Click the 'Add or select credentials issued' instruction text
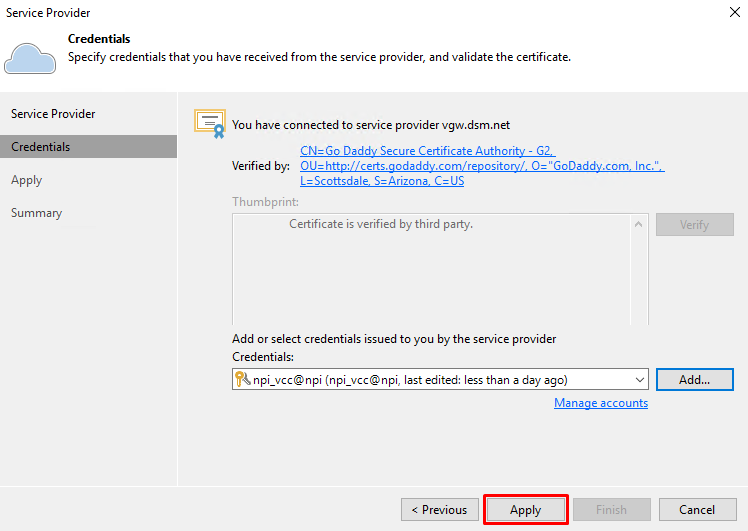 394,339
